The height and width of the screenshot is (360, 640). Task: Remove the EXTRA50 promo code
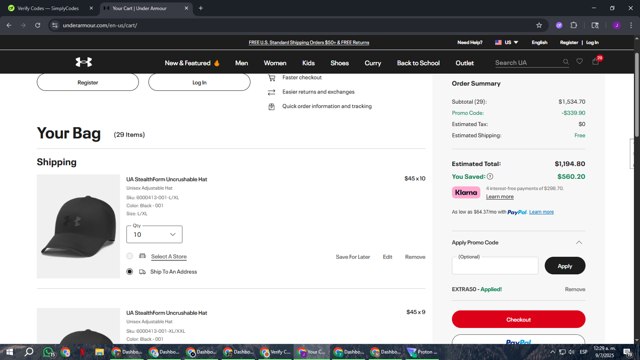(x=575, y=289)
